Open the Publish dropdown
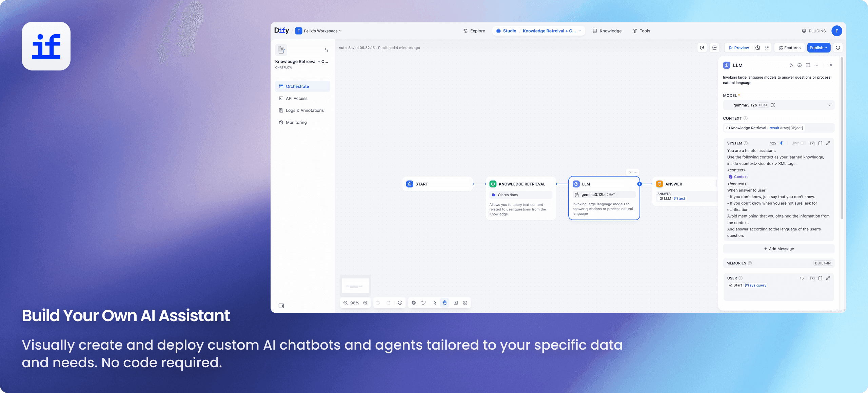 pyautogui.click(x=818, y=48)
